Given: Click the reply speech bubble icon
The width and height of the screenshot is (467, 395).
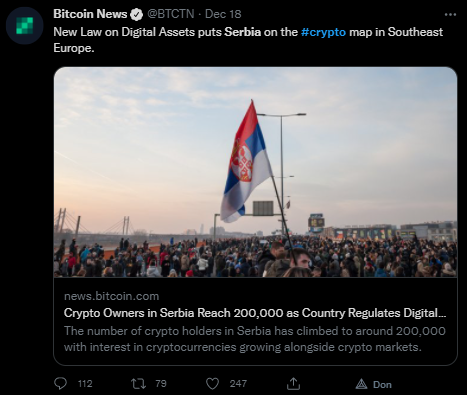Looking at the screenshot, I should [x=60, y=384].
